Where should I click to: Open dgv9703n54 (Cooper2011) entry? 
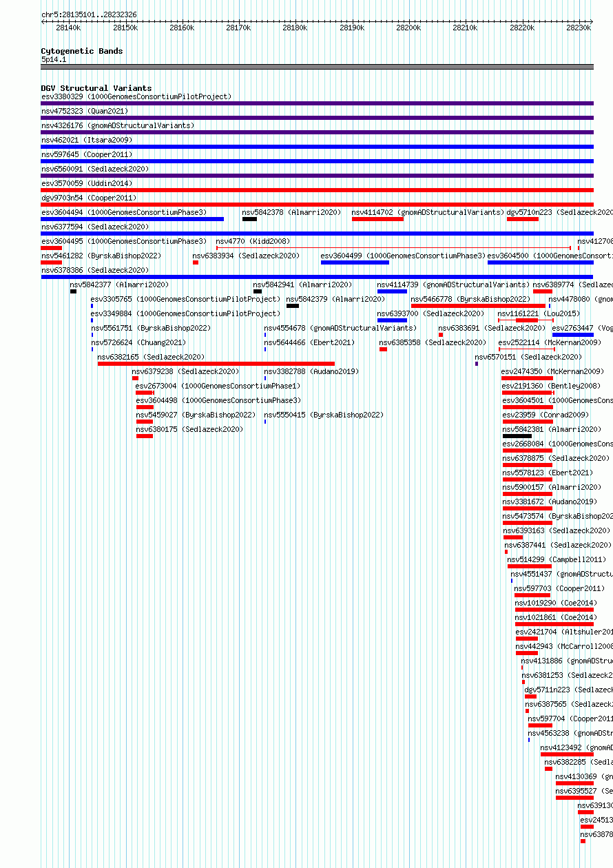[x=89, y=198]
